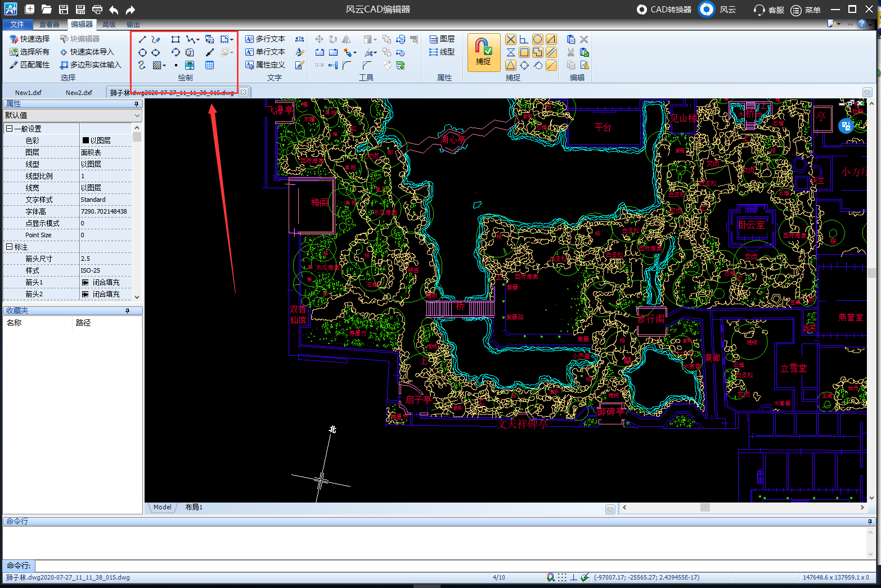Click the Print icon in title bar
Viewport: 881px width, 588px height.
pos(97,10)
